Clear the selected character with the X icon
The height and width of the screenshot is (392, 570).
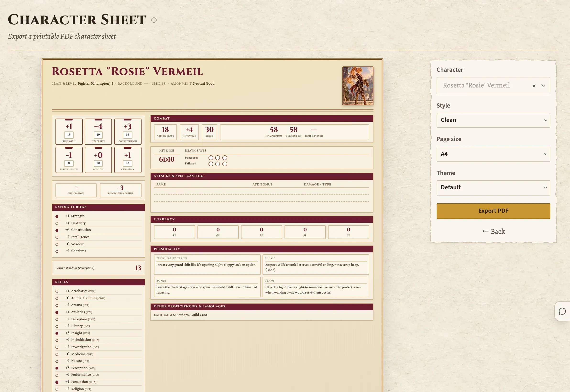tap(534, 86)
